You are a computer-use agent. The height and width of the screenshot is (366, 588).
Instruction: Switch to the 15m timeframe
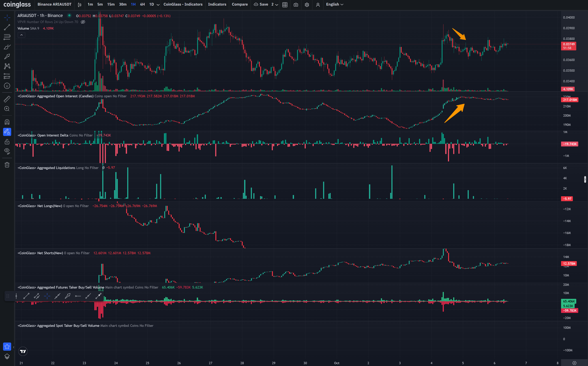[x=111, y=4]
